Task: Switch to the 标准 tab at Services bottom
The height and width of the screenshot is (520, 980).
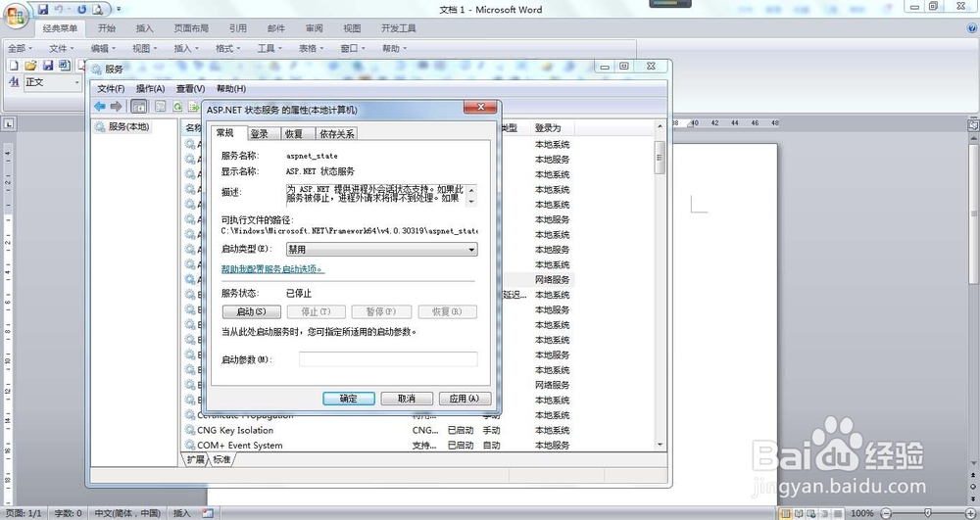Action: 221,459
